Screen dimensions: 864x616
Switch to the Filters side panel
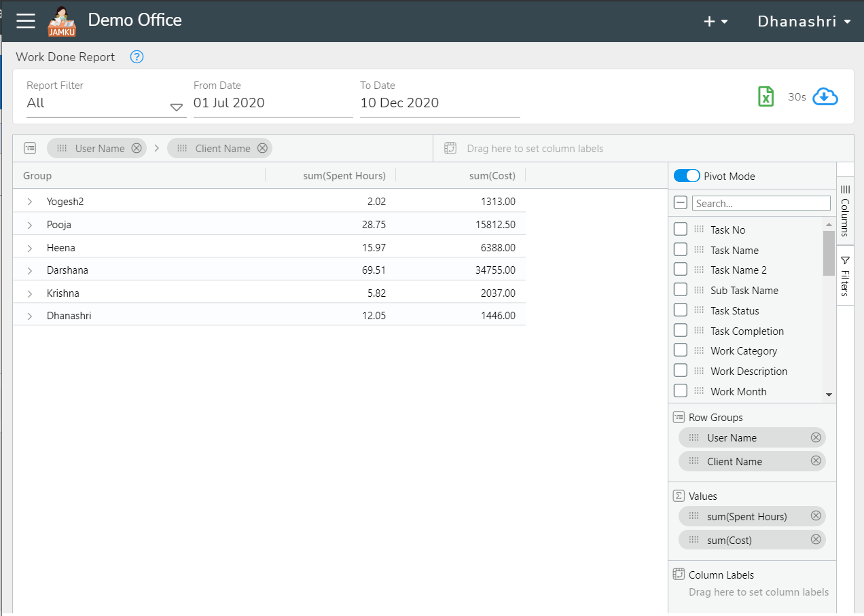pyautogui.click(x=845, y=274)
